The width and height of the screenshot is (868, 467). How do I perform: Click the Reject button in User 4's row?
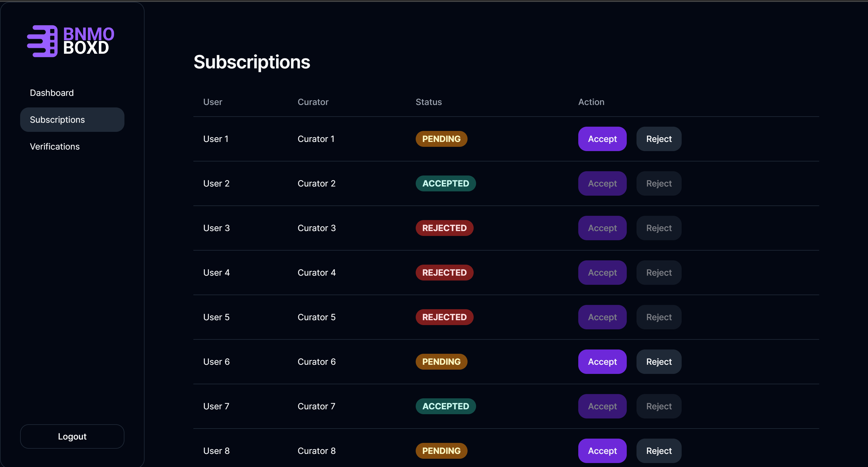pyautogui.click(x=658, y=273)
